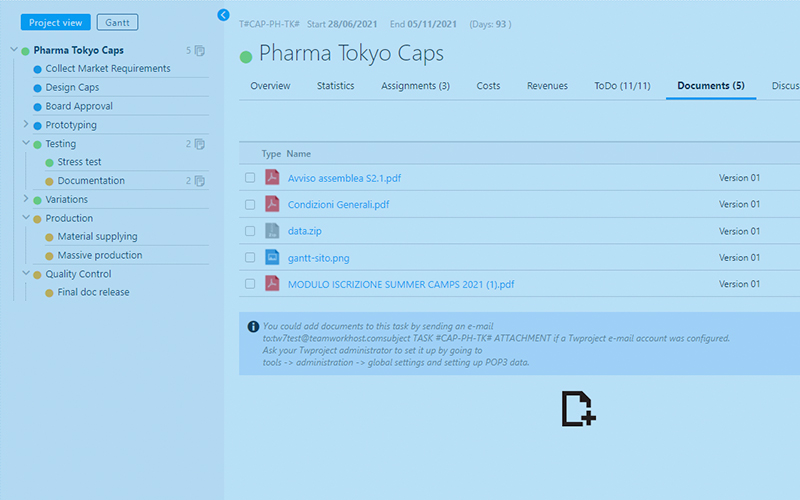Click the PDF icon for Avviso assemblea
Viewport: 800px width, 500px height.
click(272, 178)
